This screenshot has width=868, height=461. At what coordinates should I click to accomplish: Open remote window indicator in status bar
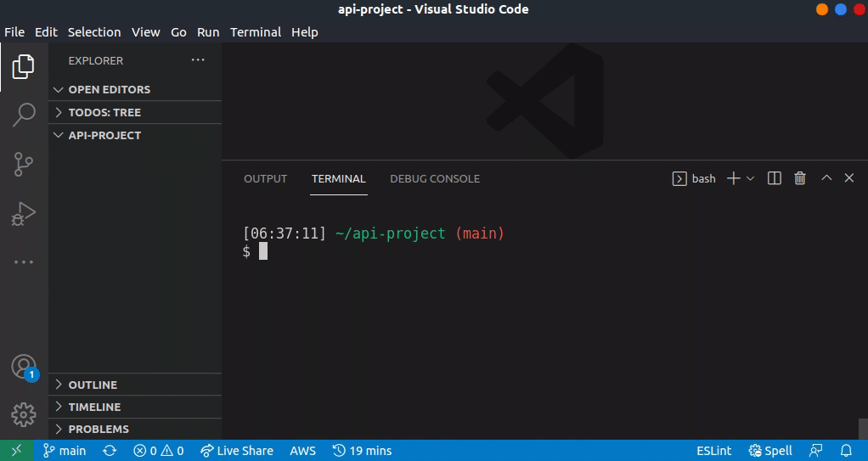[x=17, y=451]
